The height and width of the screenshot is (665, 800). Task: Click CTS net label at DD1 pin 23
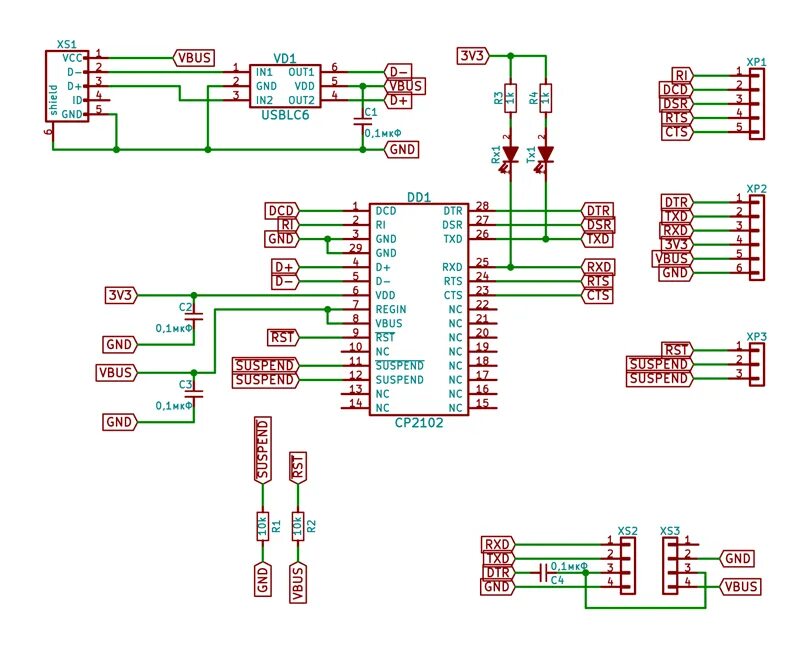coord(597,295)
